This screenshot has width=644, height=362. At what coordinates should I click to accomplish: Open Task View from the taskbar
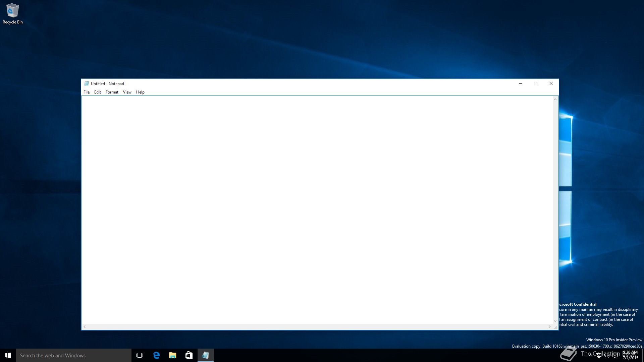click(x=140, y=355)
